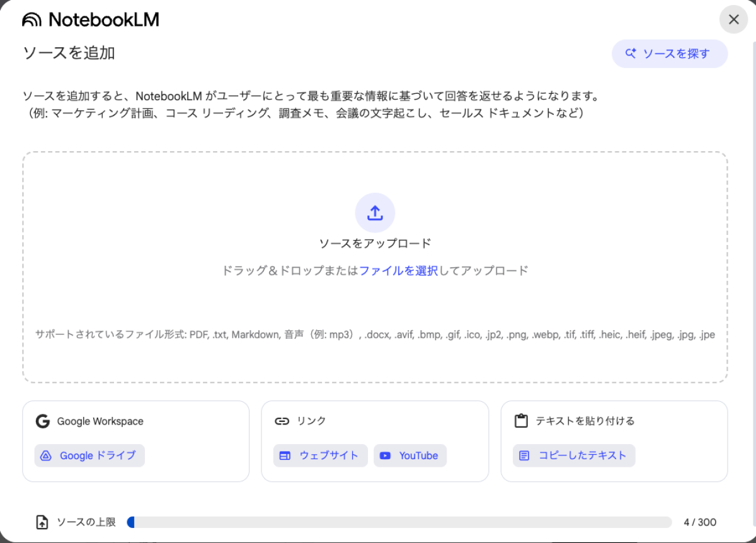
Task: Select the YouTube source option
Action: 409,455
